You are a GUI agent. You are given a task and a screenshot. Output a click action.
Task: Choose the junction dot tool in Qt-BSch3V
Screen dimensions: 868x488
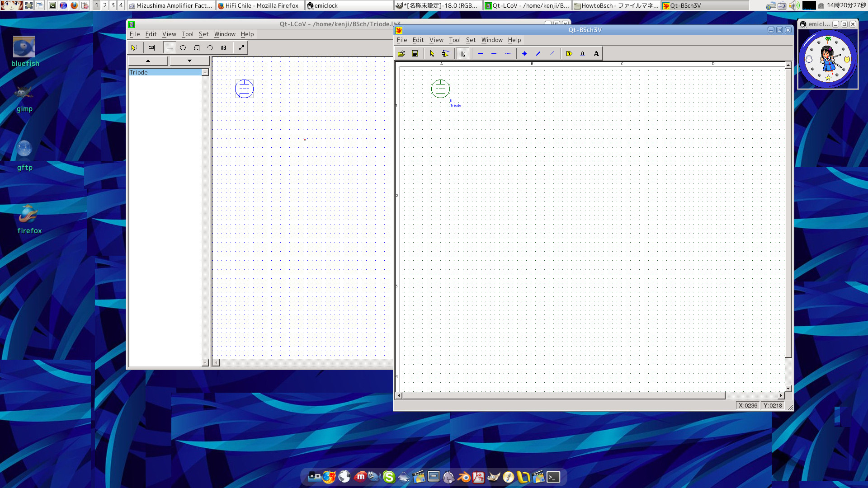point(524,53)
